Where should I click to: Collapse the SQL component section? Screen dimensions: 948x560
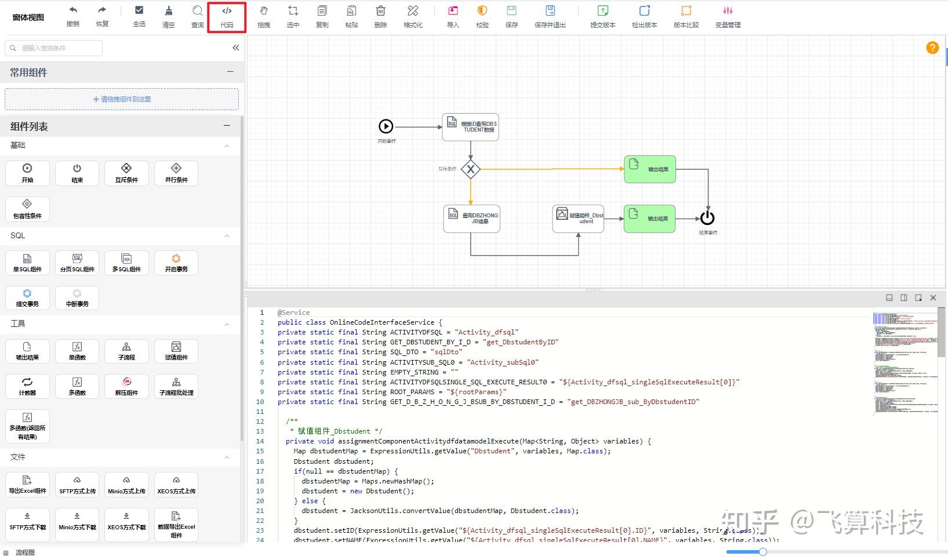pyautogui.click(x=227, y=236)
